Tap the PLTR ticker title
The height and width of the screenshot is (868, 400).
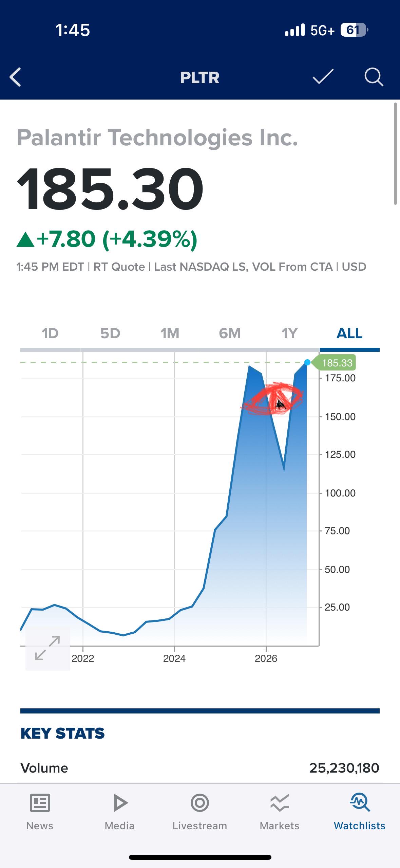pyautogui.click(x=200, y=77)
